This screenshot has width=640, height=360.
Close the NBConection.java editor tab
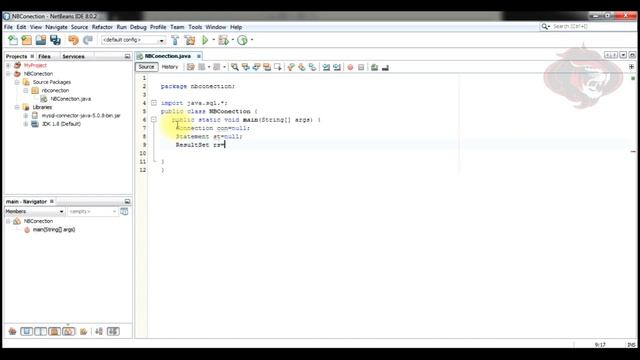199,56
